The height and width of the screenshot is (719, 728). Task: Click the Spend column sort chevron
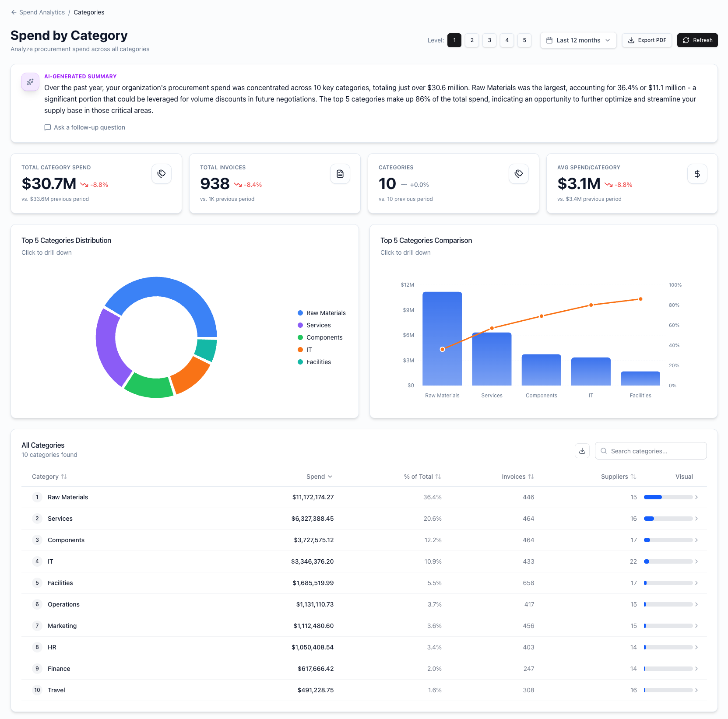(330, 477)
